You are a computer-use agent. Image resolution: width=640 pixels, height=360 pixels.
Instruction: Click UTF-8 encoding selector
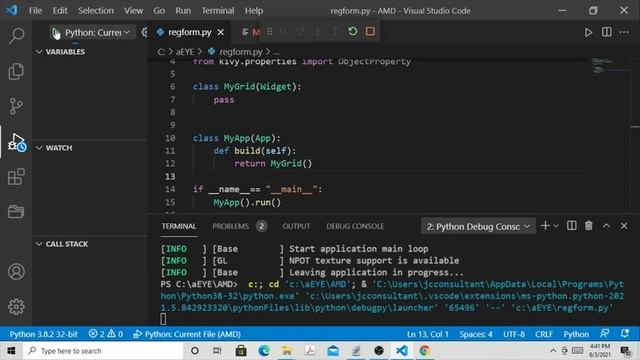(514, 334)
